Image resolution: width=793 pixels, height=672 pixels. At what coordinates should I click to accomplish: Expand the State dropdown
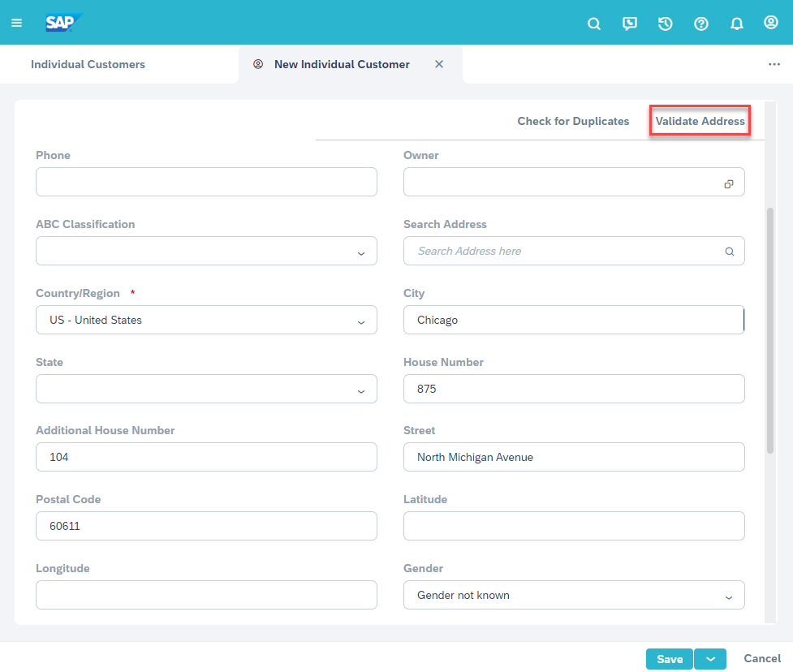click(x=361, y=390)
